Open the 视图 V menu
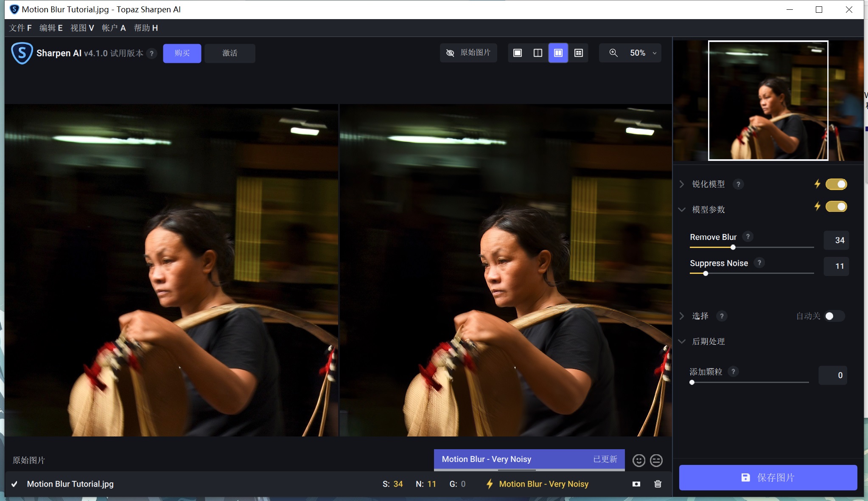This screenshot has height=501, width=868. click(x=82, y=28)
